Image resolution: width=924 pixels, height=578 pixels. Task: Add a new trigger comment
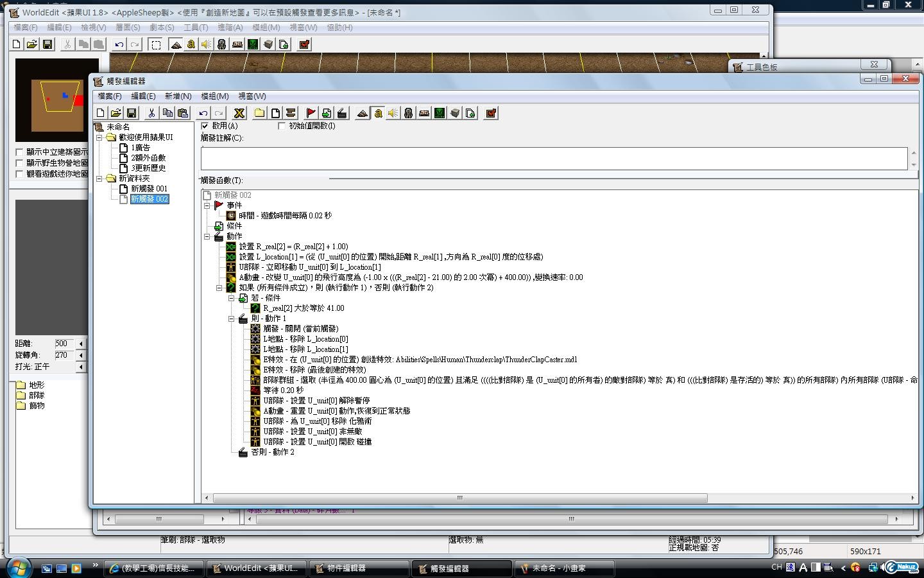(290, 113)
